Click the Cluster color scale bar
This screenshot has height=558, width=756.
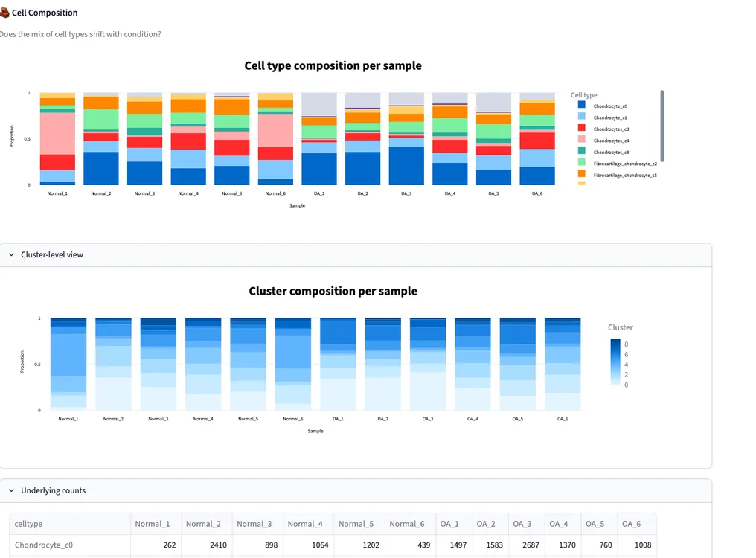coord(615,362)
